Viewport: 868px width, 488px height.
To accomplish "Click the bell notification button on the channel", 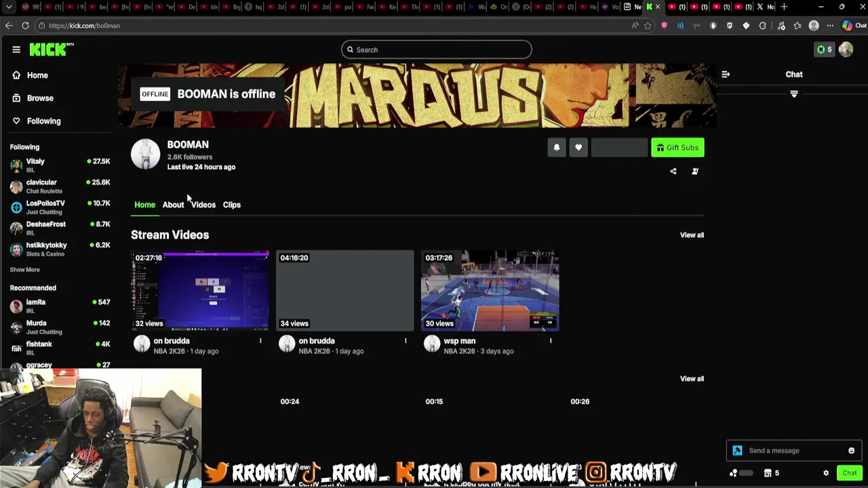I will click(557, 148).
